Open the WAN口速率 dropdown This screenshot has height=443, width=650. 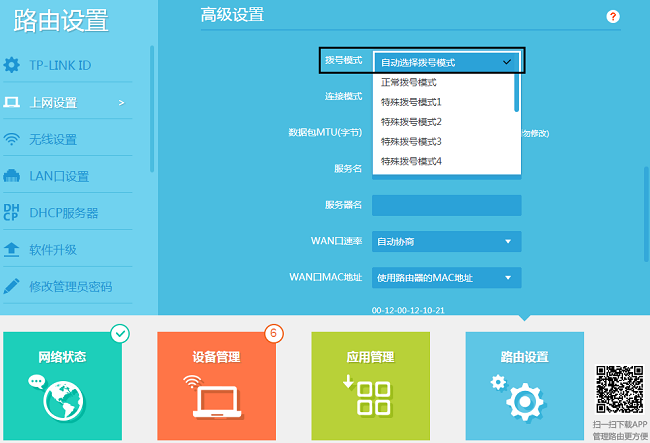coord(446,241)
